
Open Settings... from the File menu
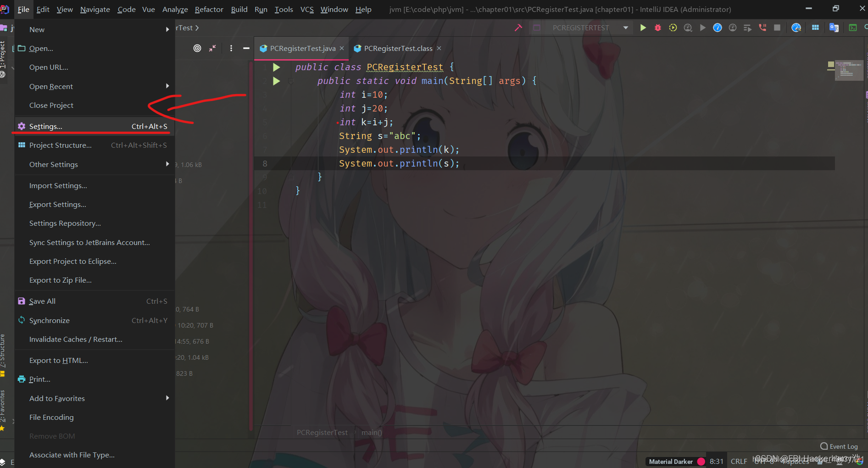[x=95, y=126]
